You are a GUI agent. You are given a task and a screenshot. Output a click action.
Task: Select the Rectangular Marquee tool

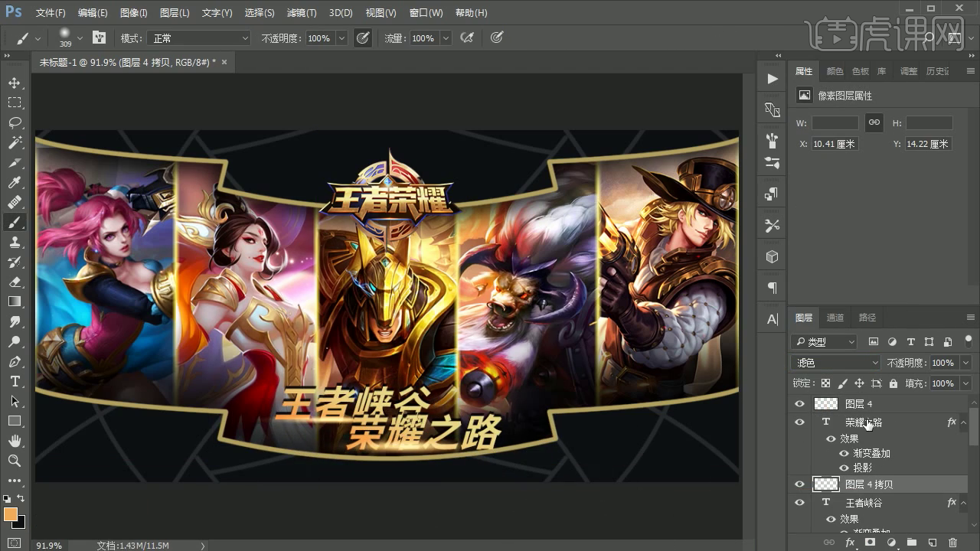[14, 103]
